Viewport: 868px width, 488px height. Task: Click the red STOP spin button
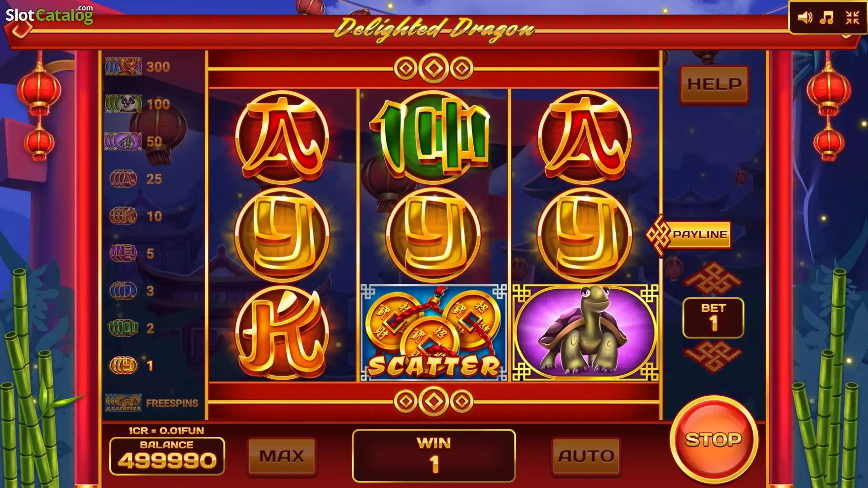(x=713, y=440)
